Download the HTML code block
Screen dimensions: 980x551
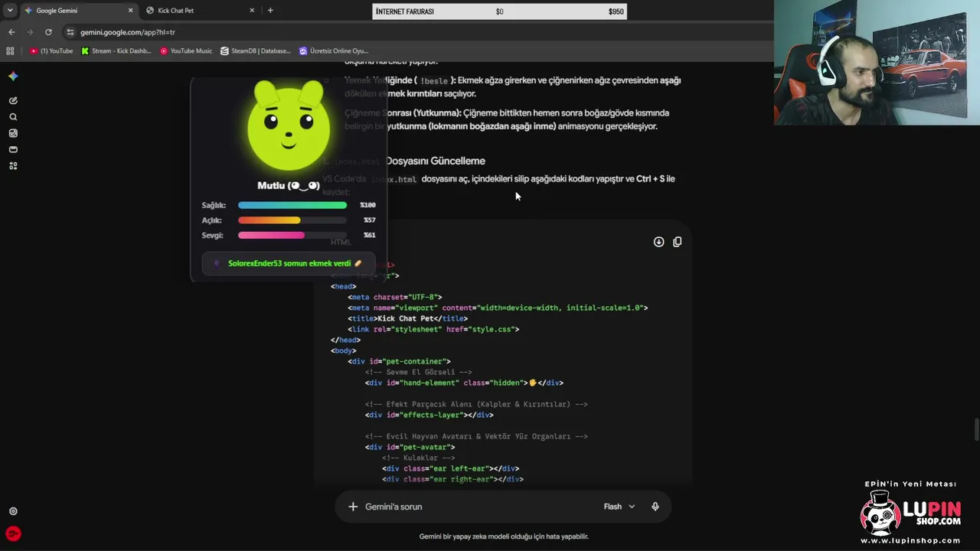click(x=658, y=242)
